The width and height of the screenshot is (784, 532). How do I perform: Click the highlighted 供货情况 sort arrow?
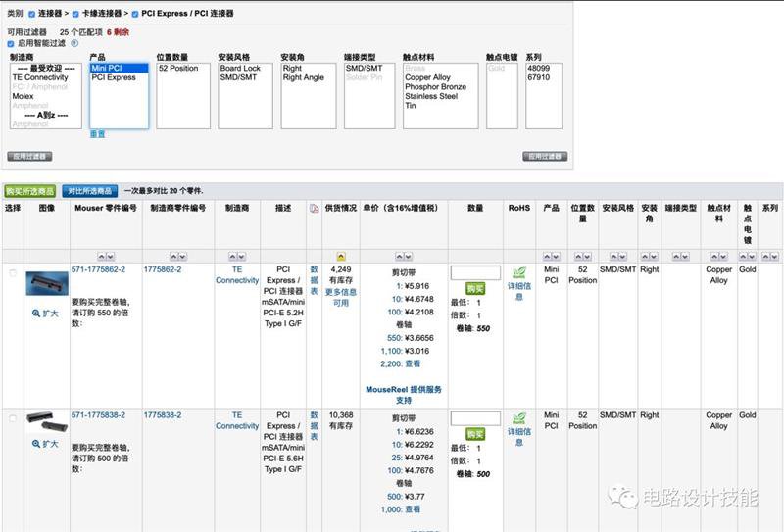click(341, 257)
